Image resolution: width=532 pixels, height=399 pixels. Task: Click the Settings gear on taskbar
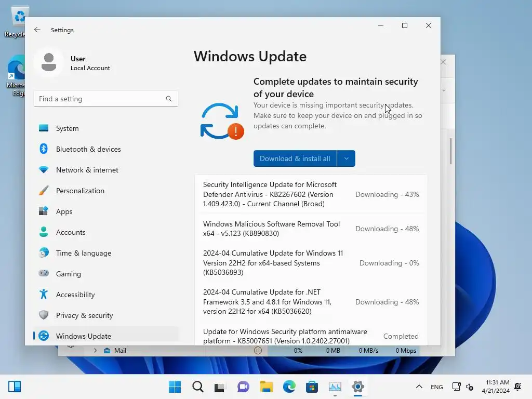[x=357, y=387]
